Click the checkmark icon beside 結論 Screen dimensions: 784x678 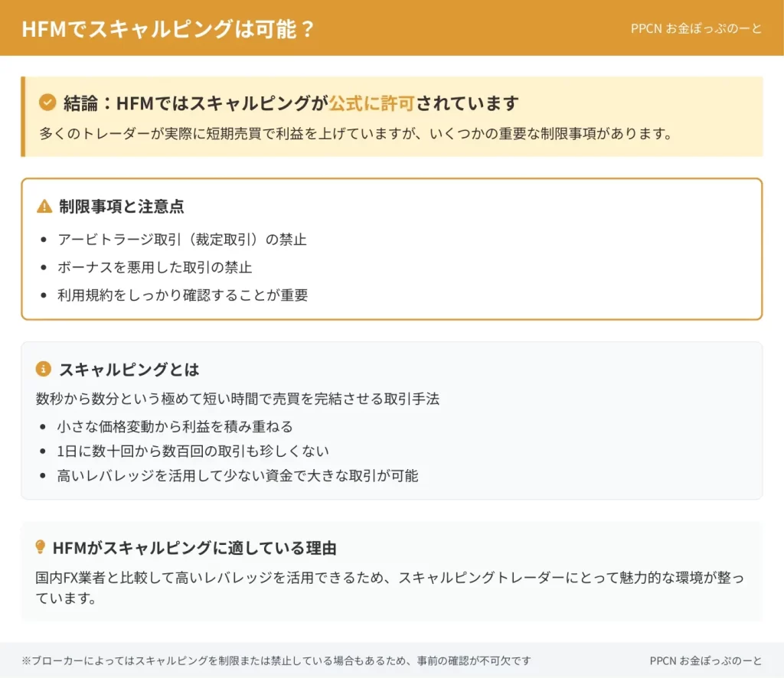[x=47, y=103]
